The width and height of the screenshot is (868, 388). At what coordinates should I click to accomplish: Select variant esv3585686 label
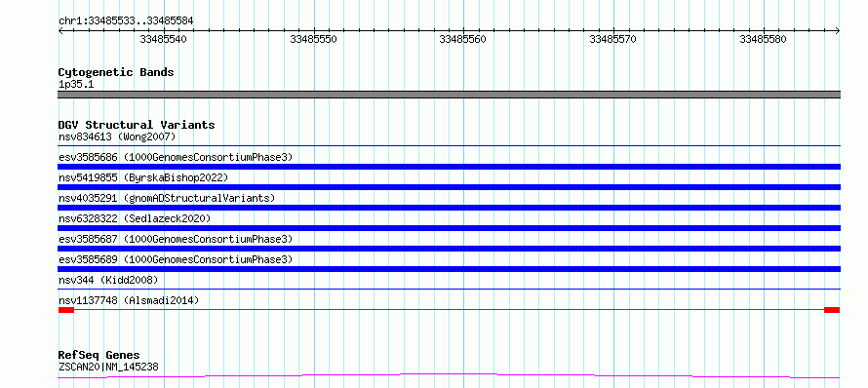(176, 157)
